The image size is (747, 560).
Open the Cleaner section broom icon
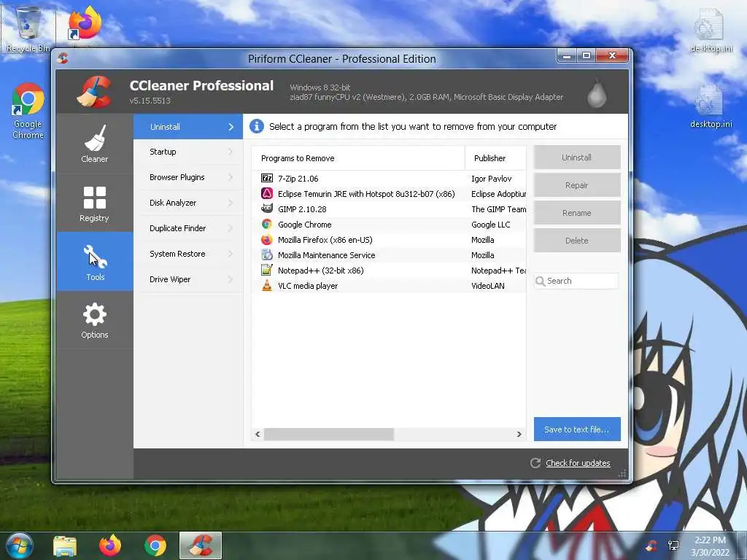tap(95, 138)
